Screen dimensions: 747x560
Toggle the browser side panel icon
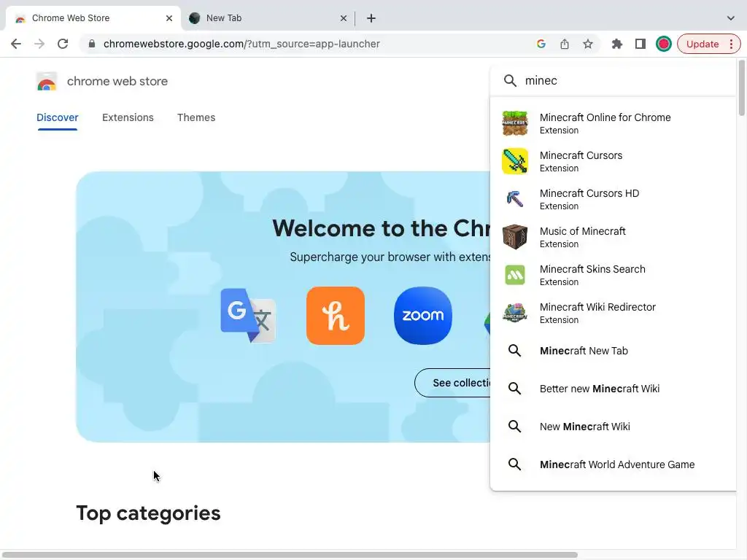640,44
